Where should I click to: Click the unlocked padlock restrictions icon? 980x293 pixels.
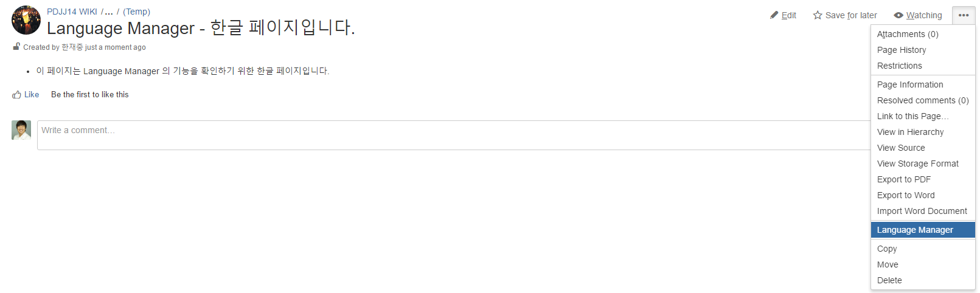[16, 47]
